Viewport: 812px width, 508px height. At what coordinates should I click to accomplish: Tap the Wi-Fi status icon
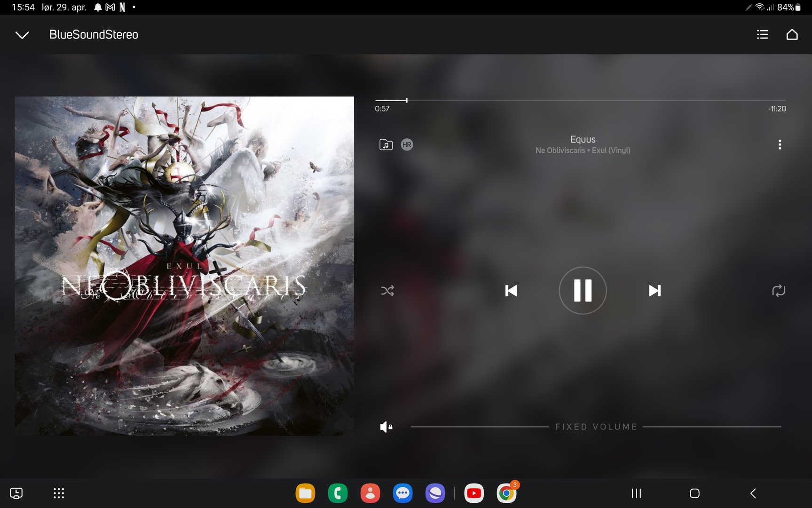point(760,7)
